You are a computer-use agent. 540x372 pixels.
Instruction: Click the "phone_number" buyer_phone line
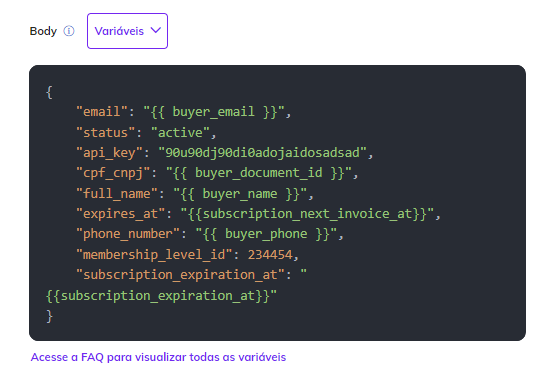click(210, 234)
